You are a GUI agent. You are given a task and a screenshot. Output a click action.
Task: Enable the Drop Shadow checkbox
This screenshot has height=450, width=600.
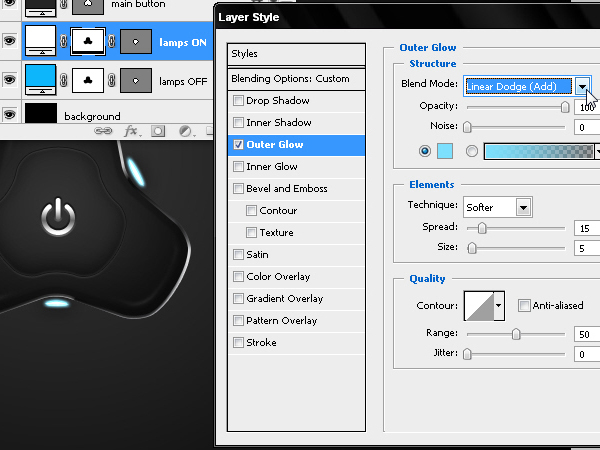pyautogui.click(x=238, y=101)
